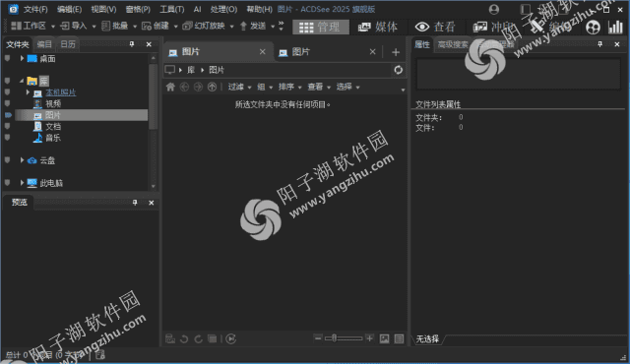The width and height of the screenshot is (630, 364).
Task: Toggle easy-select marker next to 视频
Action: (7, 103)
